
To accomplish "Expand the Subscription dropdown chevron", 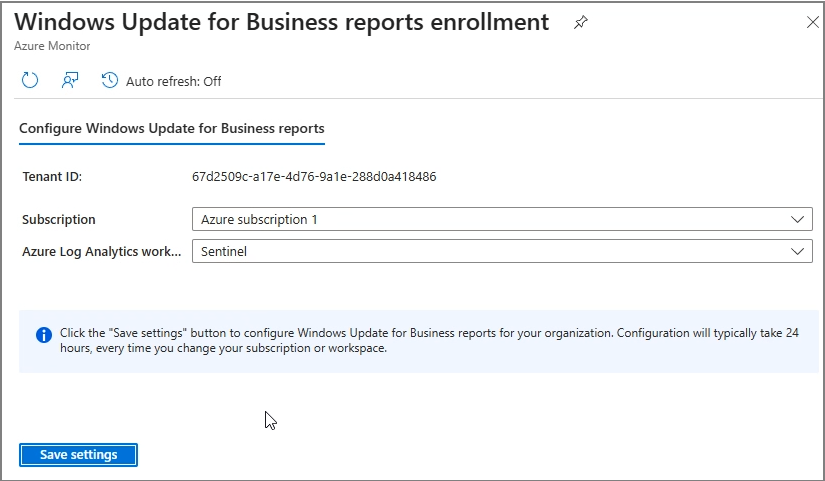I will point(797,219).
